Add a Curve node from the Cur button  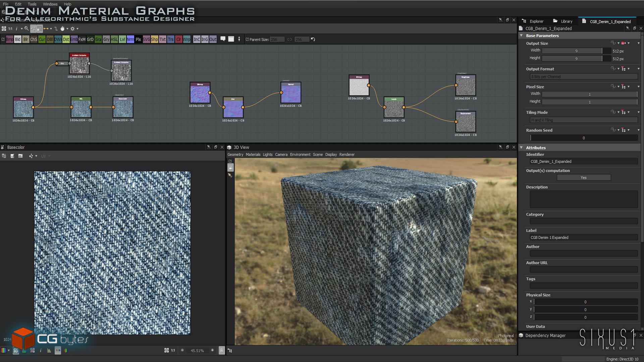42,40
